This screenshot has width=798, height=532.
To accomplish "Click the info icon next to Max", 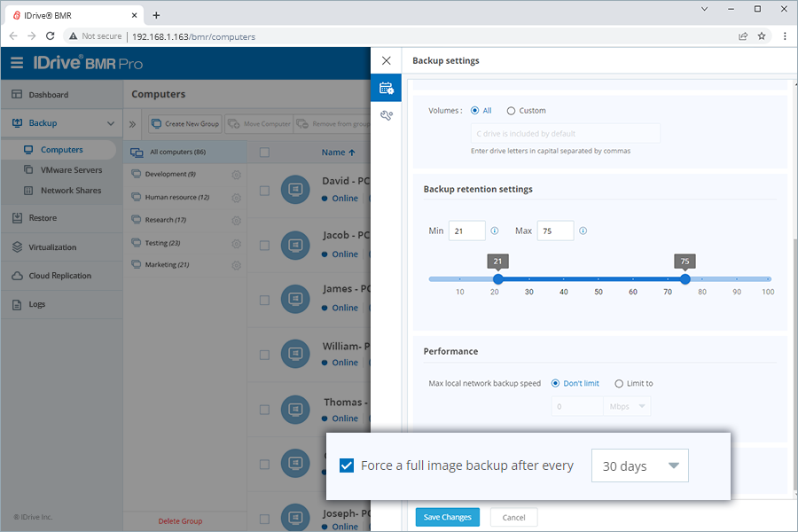I will click(x=583, y=231).
